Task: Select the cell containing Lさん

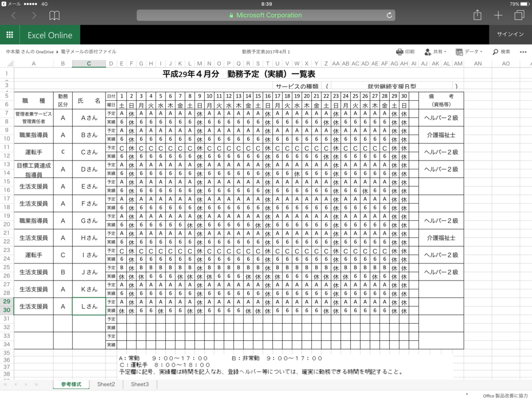Action: (89, 307)
